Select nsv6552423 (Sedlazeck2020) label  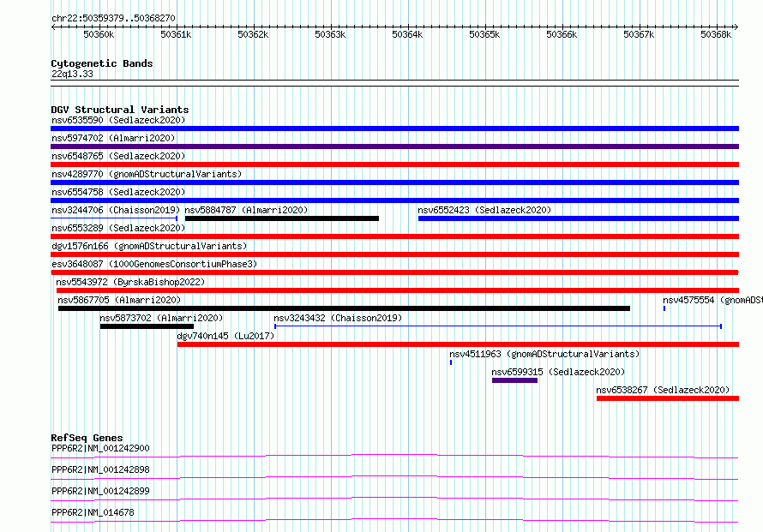click(x=484, y=210)
